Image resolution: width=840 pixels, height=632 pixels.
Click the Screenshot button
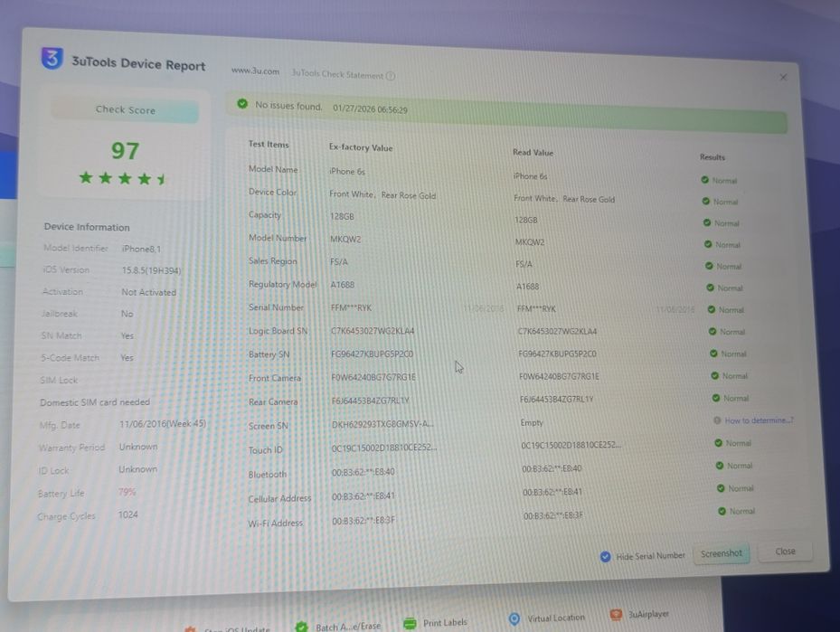pyautogui.click(x=721, y=553)
